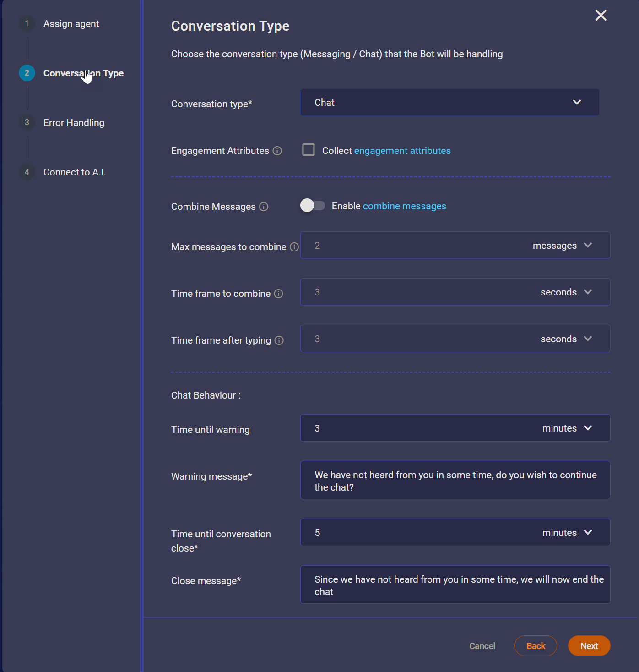
Task: Close the Conversation Type dialog with X
Action: pos(601,16)
